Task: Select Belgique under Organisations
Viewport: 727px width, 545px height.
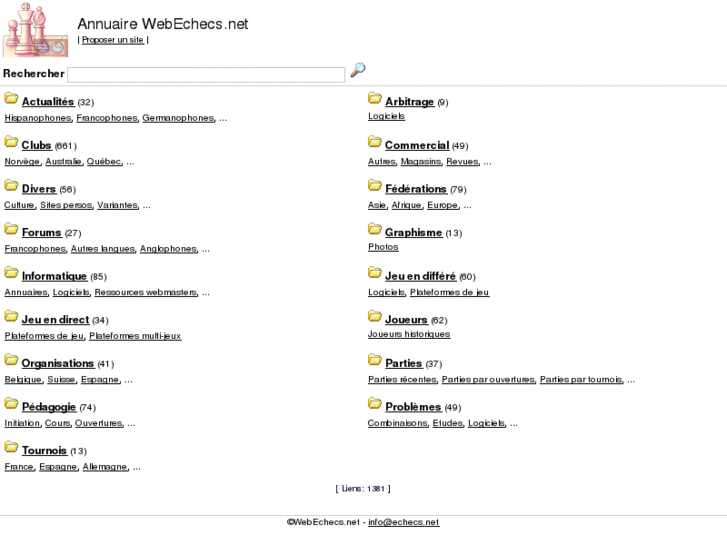Action: point(23,380)
